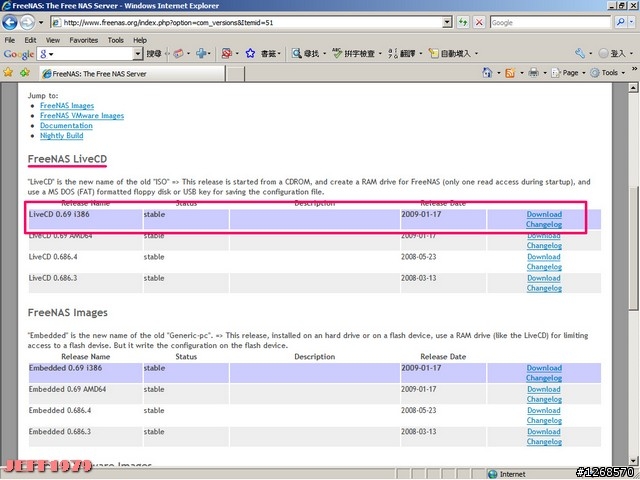
Task: Click the Google search box at top right
Action: [550, 22]
